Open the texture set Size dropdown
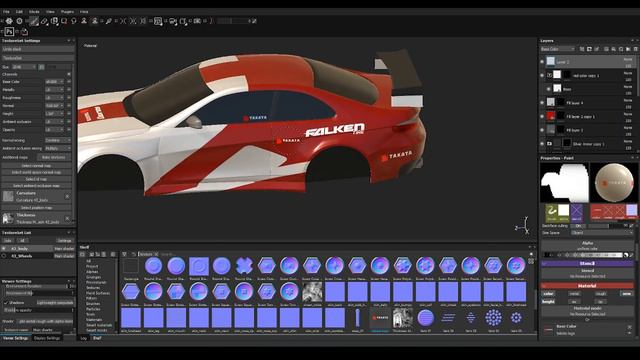 [24, 67]
